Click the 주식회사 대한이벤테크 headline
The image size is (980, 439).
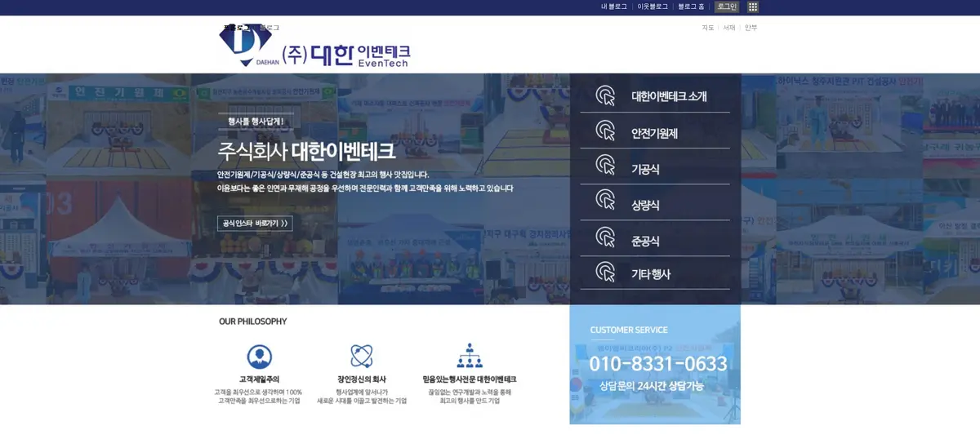[306, 151]
